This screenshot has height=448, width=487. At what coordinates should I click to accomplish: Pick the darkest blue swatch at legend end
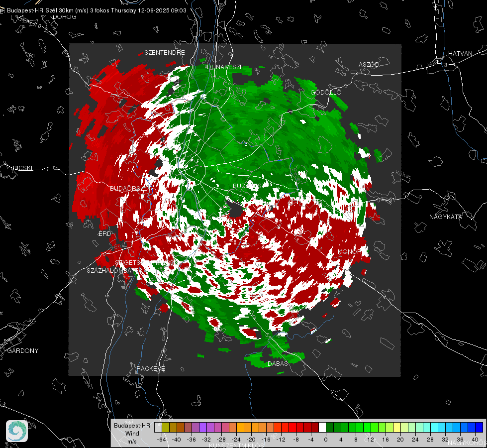coord(479,427)
